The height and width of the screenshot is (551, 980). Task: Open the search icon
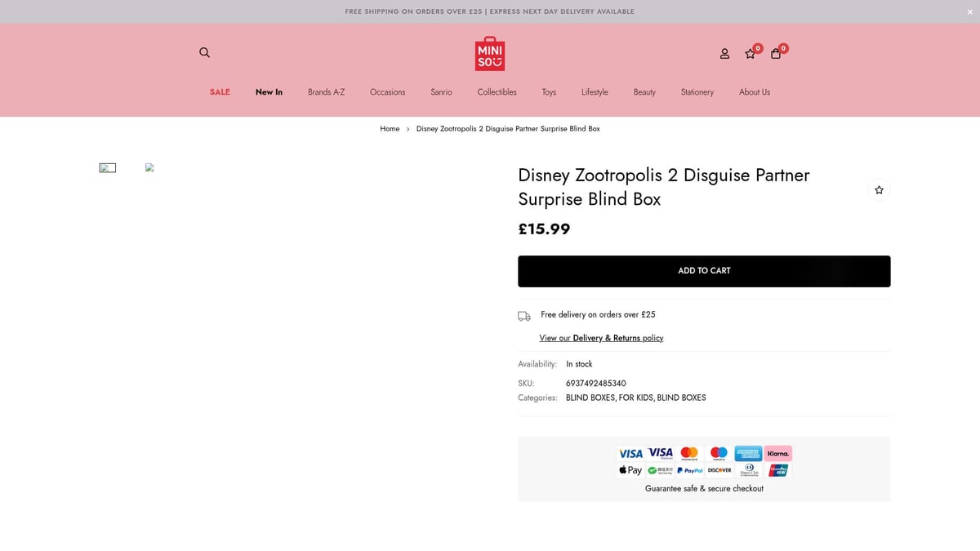coord(204,52)
